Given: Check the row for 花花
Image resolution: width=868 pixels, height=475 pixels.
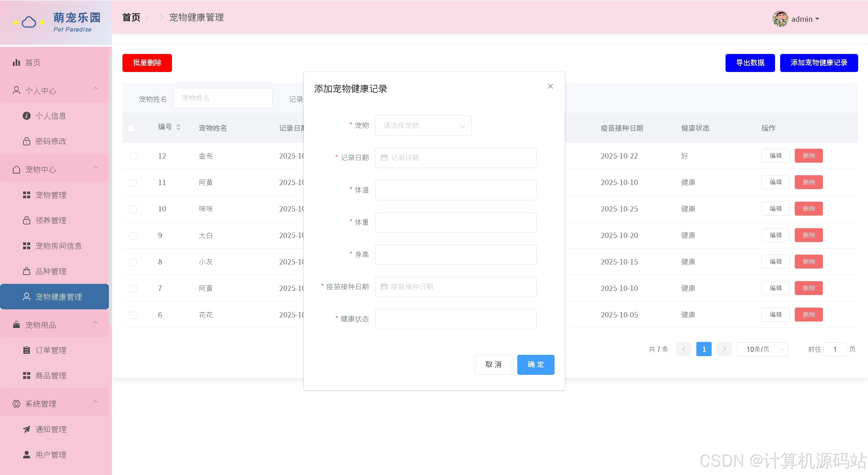Looking at the screenshot, I should (x=133, y=315).
